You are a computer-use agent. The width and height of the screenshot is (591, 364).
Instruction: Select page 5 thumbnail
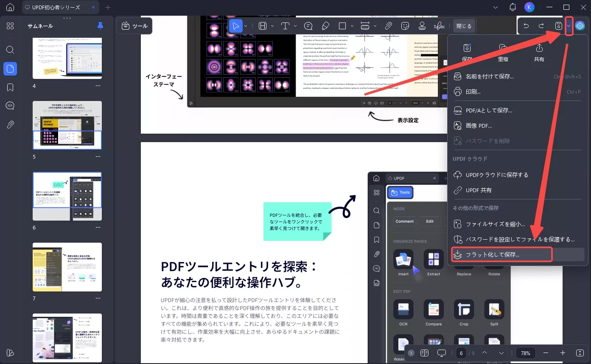click(67, 125)
